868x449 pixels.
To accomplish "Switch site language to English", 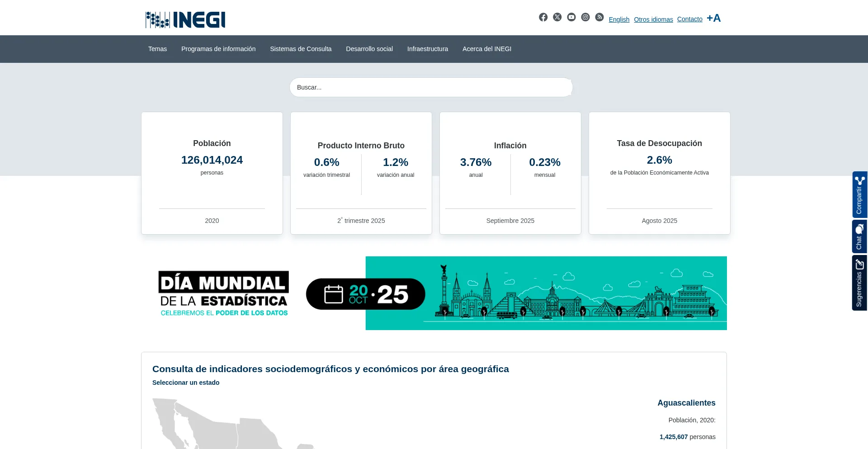I will (x=619, y=19).
